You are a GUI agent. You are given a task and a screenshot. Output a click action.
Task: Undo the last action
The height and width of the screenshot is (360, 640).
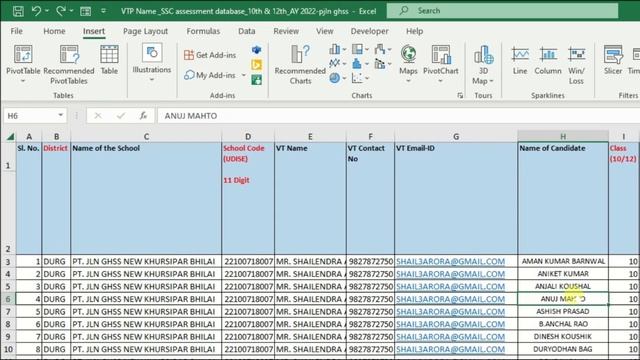36,11
